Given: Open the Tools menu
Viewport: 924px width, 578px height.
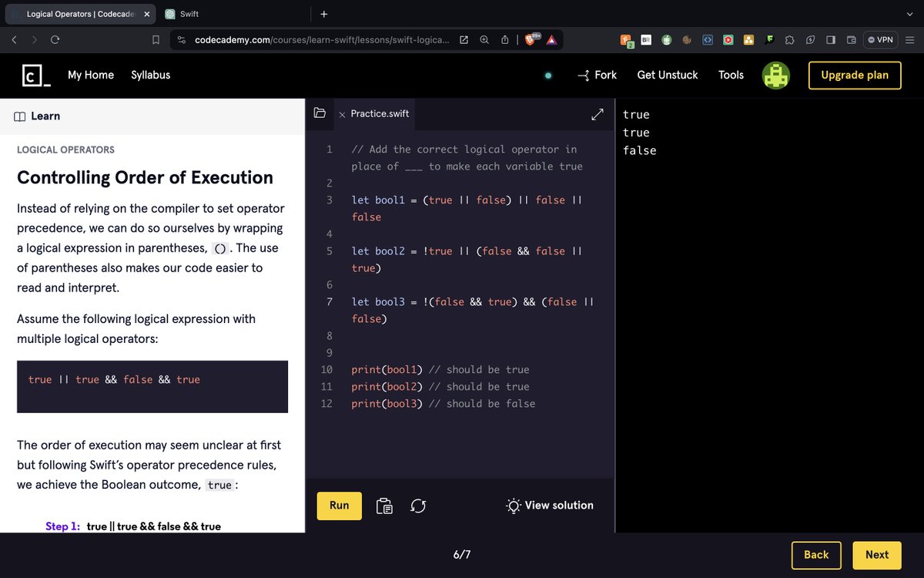Looking at the screenshot, I should pos(731,75).
